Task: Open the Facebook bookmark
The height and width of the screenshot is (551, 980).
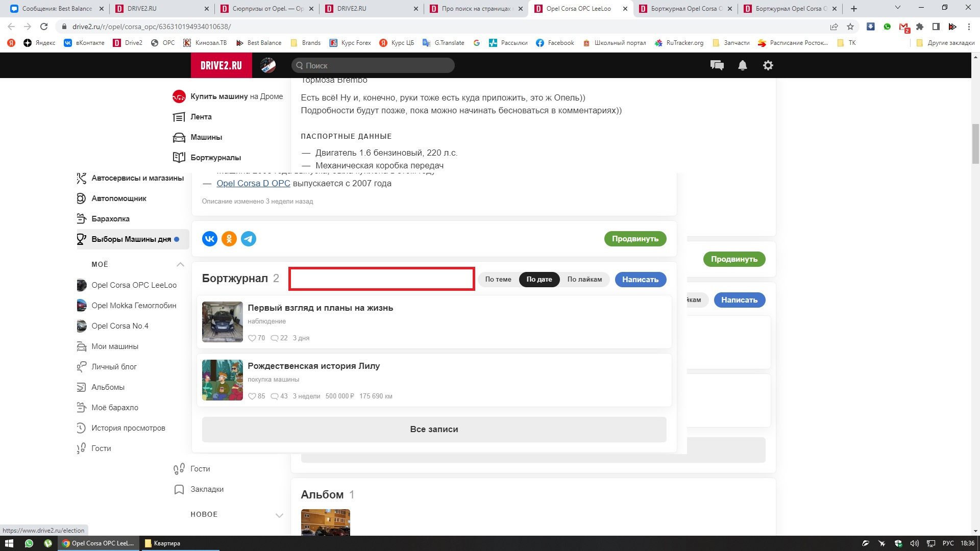Action: click(x=555, y=43)
